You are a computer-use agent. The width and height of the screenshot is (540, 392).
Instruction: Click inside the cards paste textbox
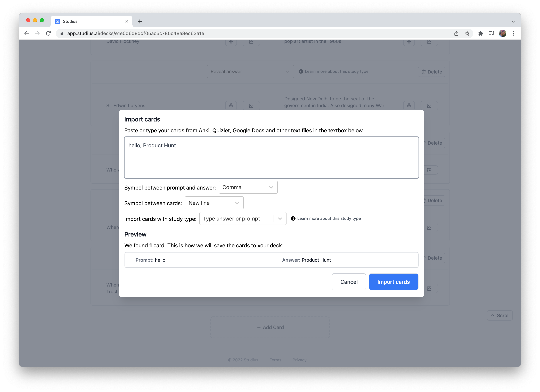(271, 158)
